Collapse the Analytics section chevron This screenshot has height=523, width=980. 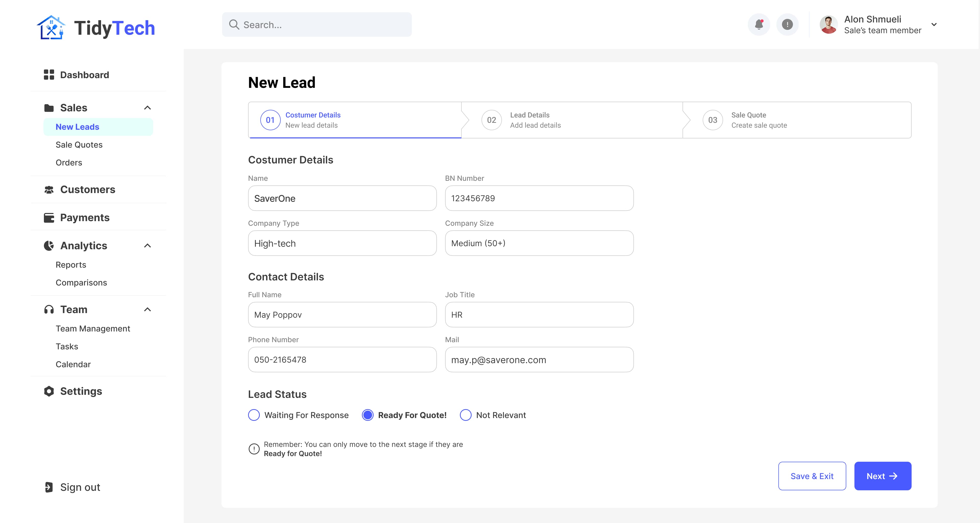point(148,245)
